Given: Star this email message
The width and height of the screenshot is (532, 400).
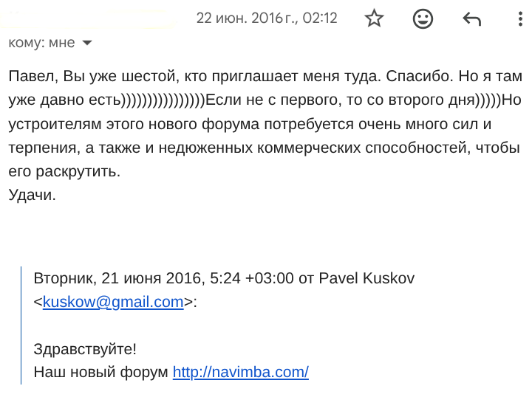Looking at the screenshot, I should point(374,18).
